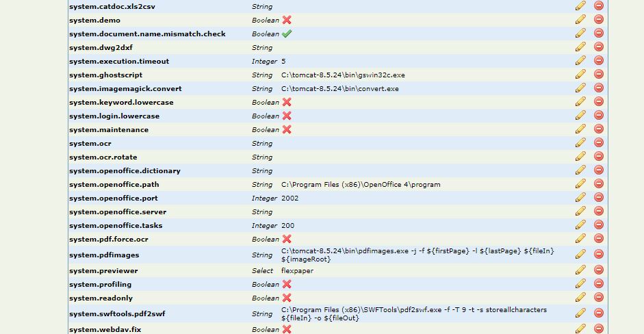Click the system.webdav.fix property name
Image resolution: width=644 pixels, height=334 pixels.
click(105, 329)
